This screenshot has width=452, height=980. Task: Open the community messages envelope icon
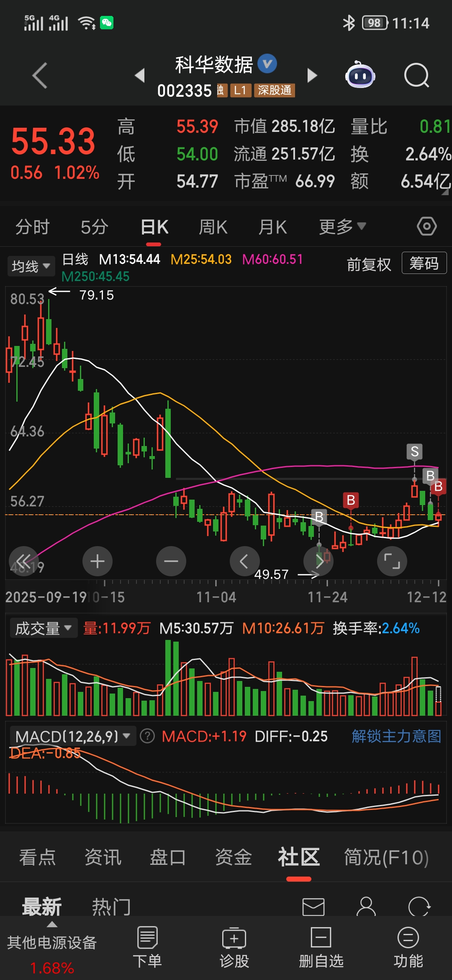313,907
